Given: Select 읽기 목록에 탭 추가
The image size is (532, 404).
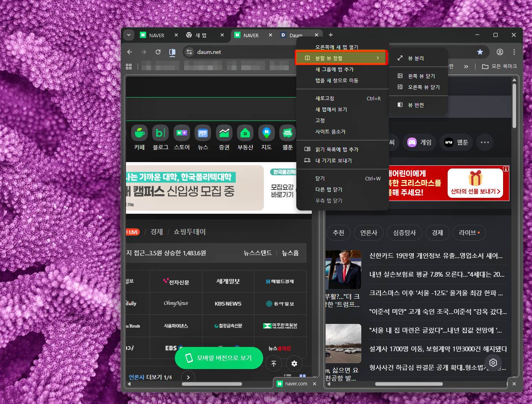Looking at the screenshot, I should pyautogui.click(x=342, y=149).
